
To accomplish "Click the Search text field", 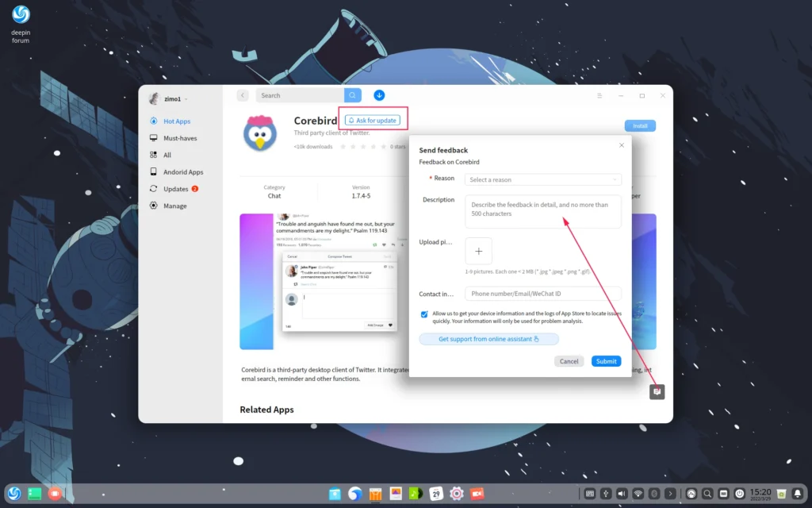I will (301, 95).
